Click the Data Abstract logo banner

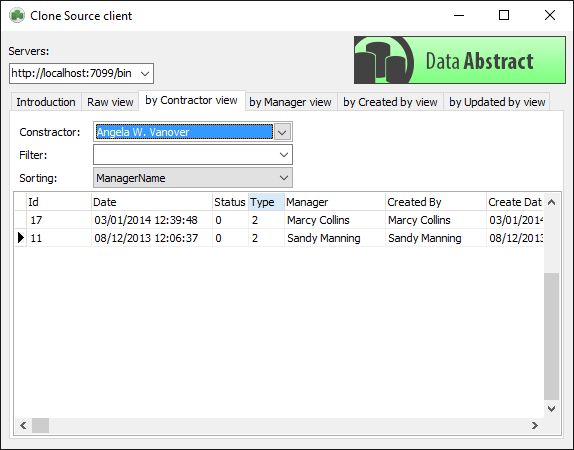point(460,60)
